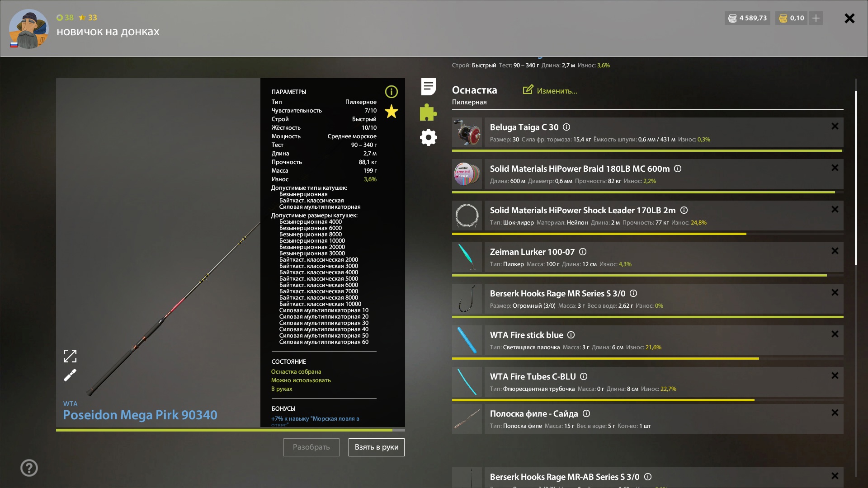Click the Poseidon Mega Pirk 90340 rod name
The height and width of the screenshot is (488, 868).
[140, 415]
